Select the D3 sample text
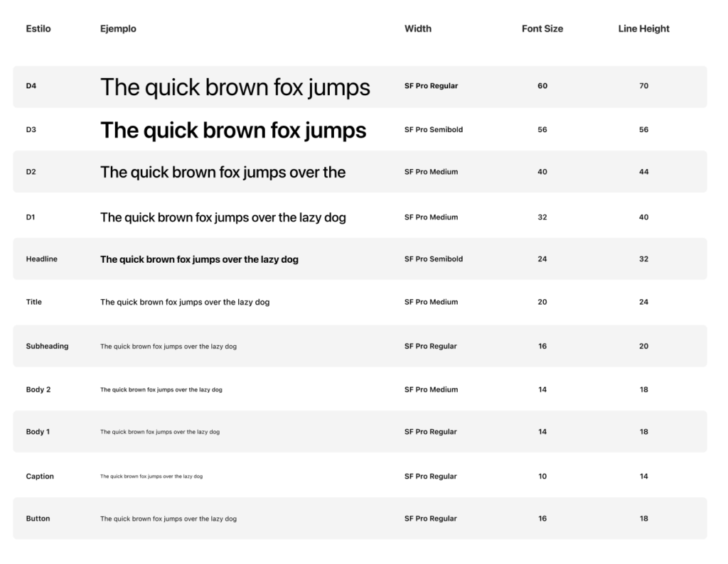The height and width of the screenshot is (564, 728). coord(233,130)
